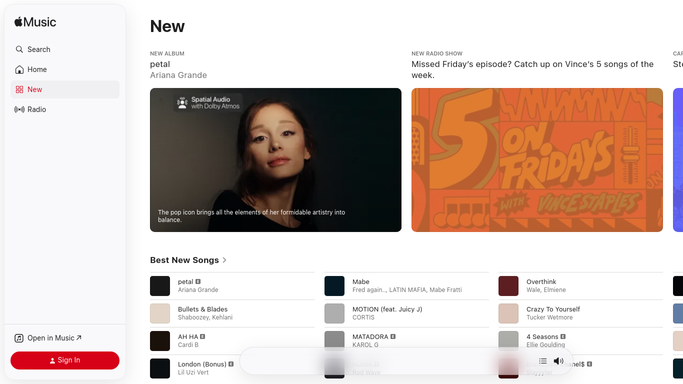Click the Spatial Audio Dolby Atmos badge
This screenshot has width=683, height=384.
[208, 103]
